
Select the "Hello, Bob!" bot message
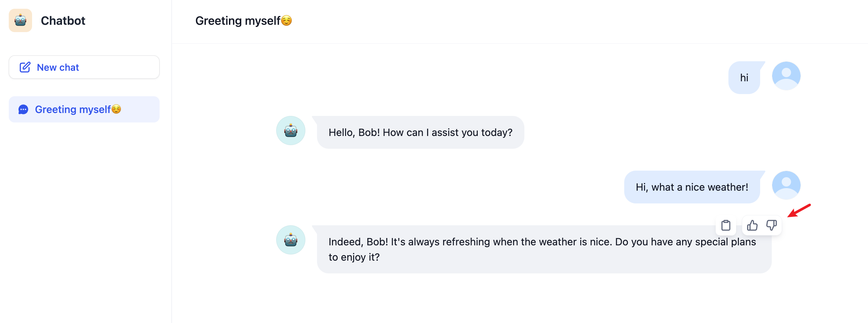(x=421, y=132)
